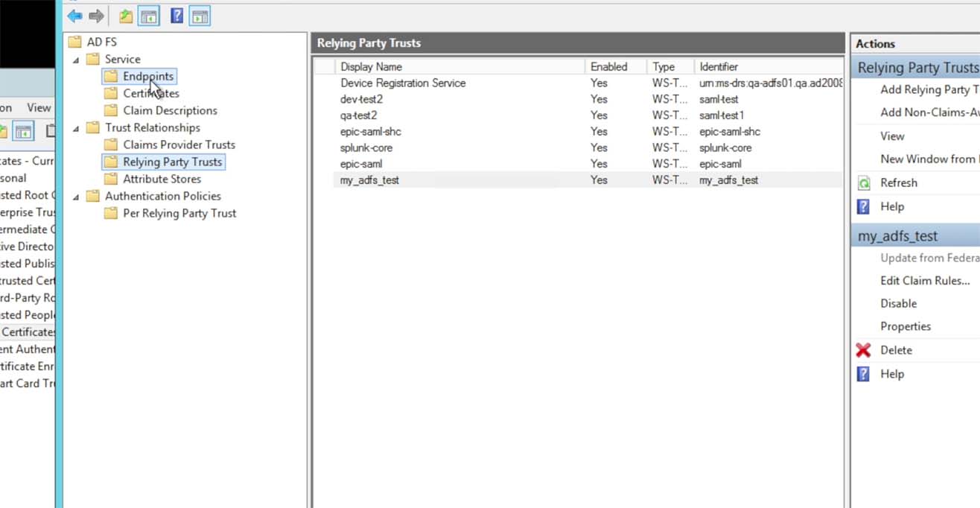Click the green Refresh icon in Actions

point(863,183)
